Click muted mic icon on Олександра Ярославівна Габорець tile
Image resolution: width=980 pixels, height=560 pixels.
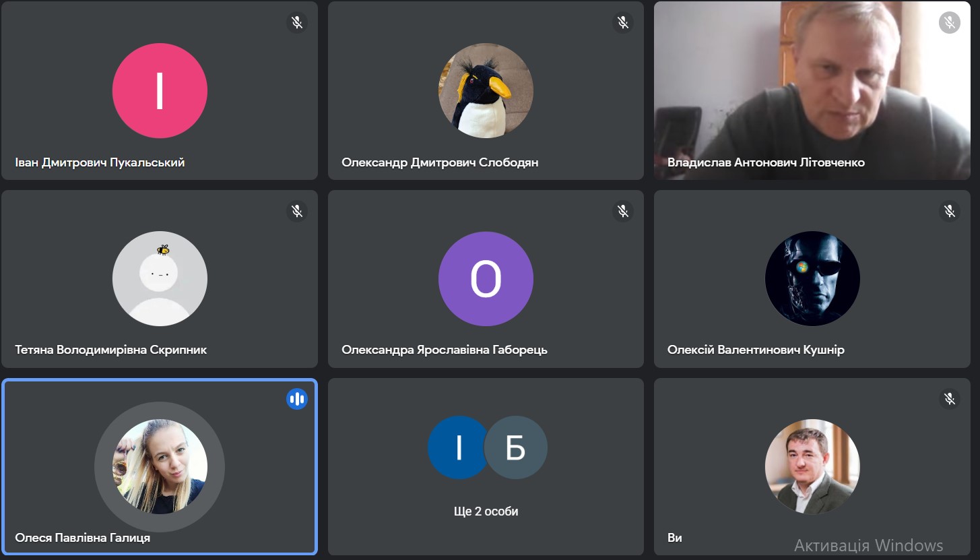click(x=623, y=212)
